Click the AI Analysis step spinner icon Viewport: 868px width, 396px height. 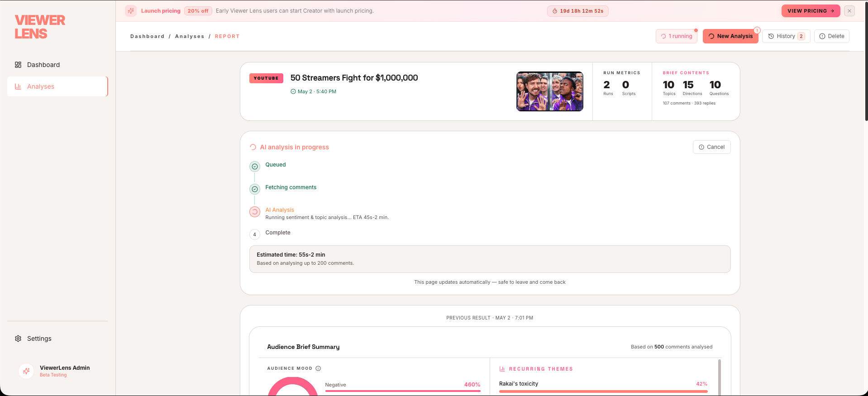[x=255, y=212]
